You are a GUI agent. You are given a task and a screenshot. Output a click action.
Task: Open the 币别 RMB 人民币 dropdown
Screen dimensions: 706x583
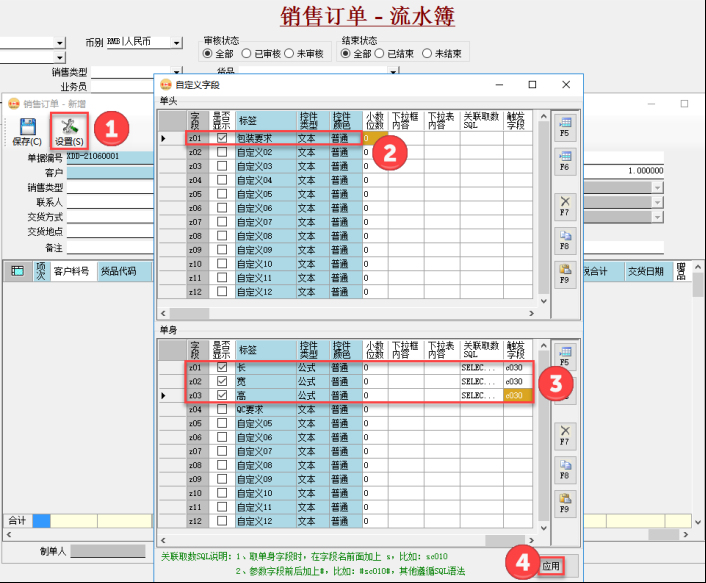tap(177, 43)
